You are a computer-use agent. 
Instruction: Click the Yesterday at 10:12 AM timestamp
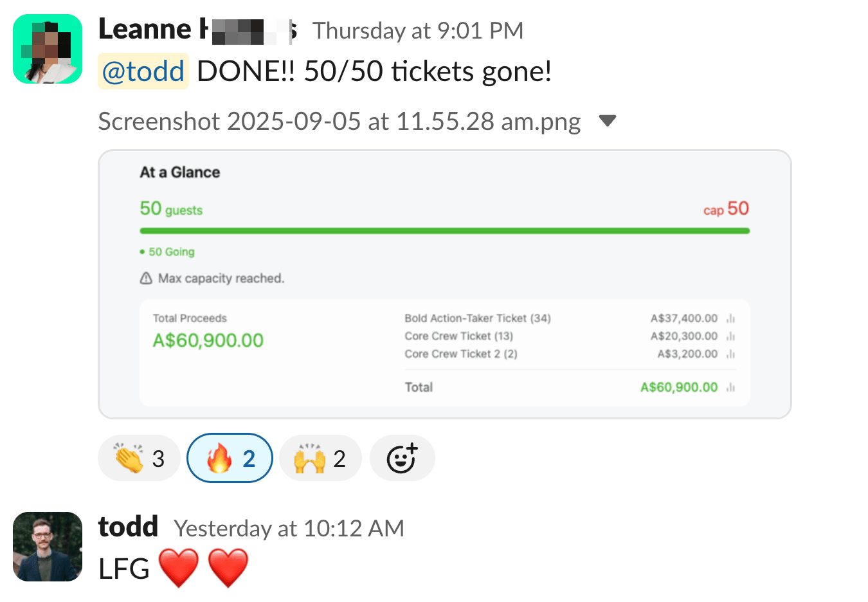(x=289, y=528)
